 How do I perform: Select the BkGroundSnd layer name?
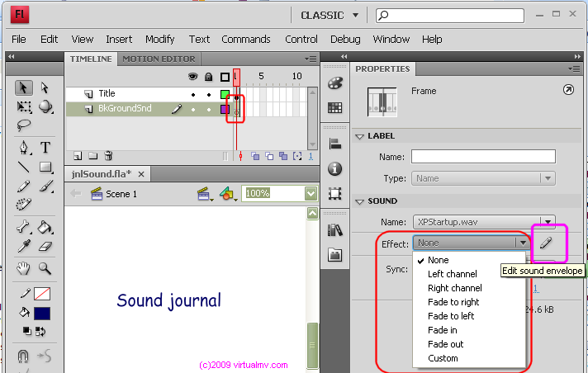coord(125,108)
